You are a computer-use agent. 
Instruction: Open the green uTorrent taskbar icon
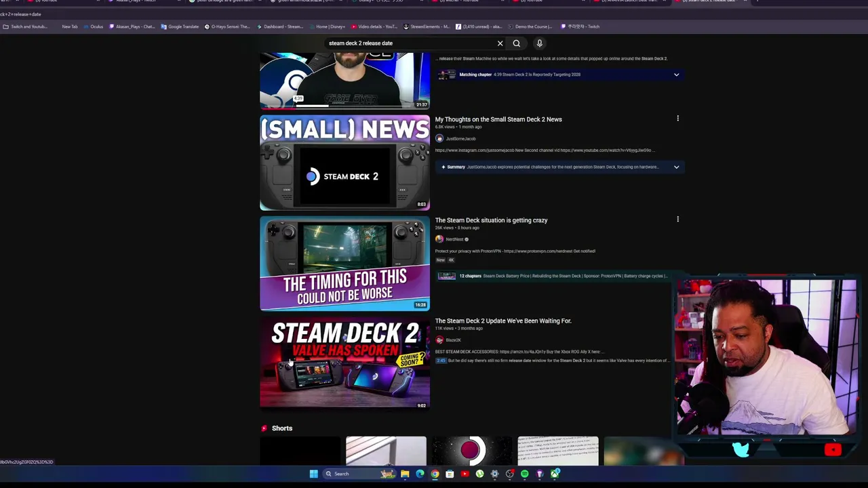pos(479,474)
